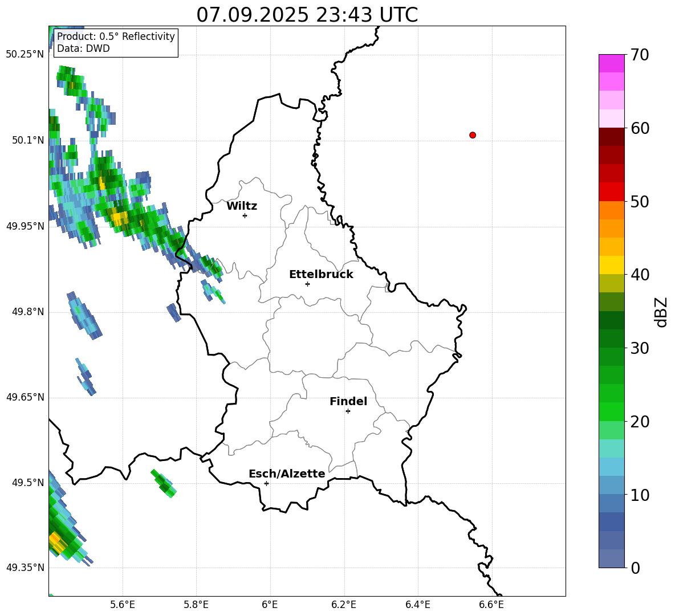Image resolution: width=675 pixels, height=616 pixels.
Task: Click the 50.25°N latitude label
Action: (x=25, y=55)
